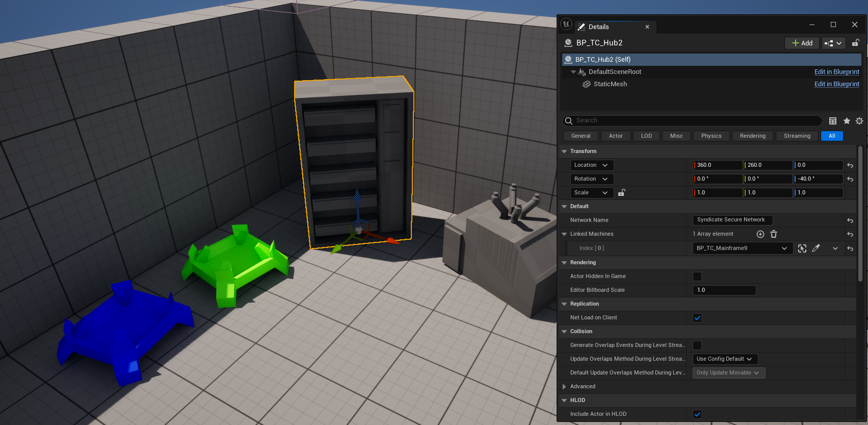
Task: Expand the Advanced section
Action: click(564, 387)
